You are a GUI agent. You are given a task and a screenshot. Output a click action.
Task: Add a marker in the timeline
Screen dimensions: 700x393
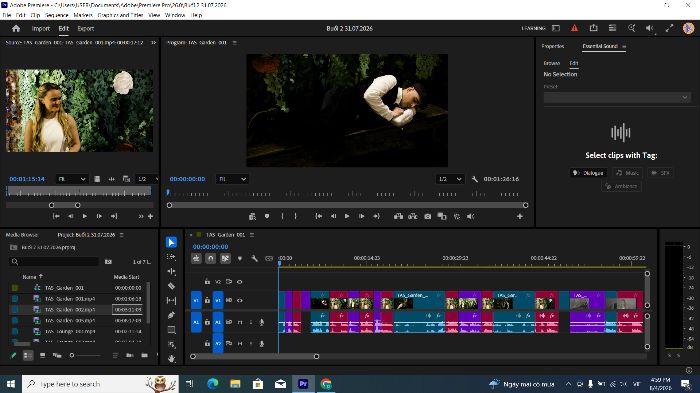coord(240,259)
